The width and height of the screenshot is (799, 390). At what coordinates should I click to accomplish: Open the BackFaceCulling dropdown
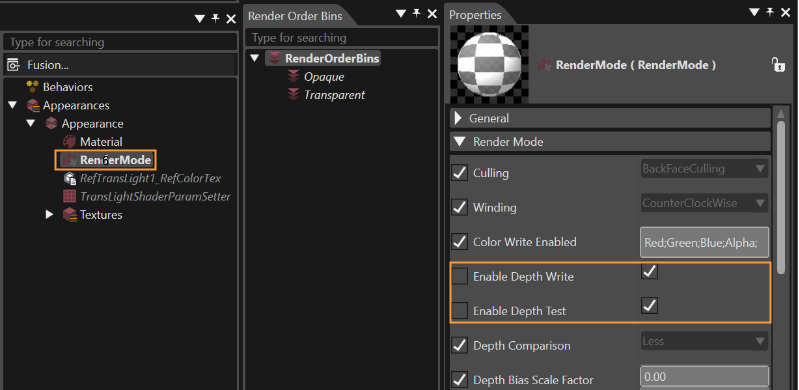click(x=704, y=168)
